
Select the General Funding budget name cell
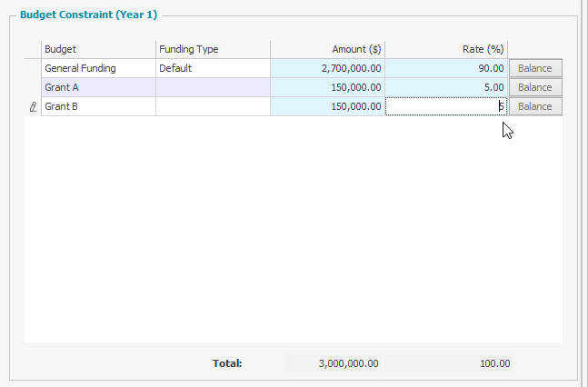[99, 68]
